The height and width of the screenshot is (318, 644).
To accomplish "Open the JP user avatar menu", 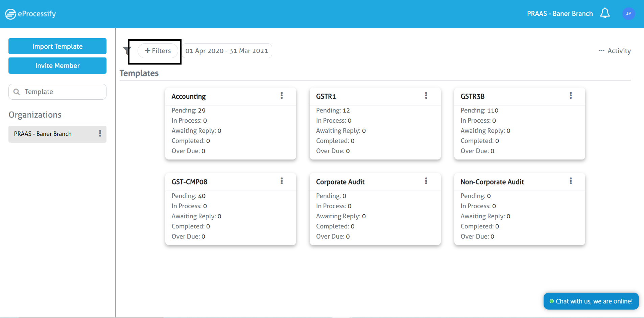I will [x=628, y=14].
